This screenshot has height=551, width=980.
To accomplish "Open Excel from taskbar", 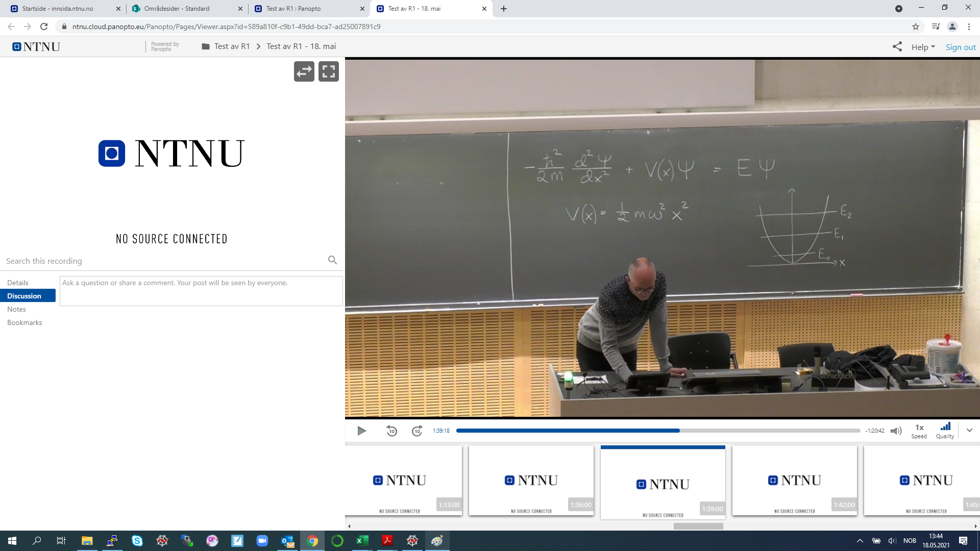I will coord(362,541).
